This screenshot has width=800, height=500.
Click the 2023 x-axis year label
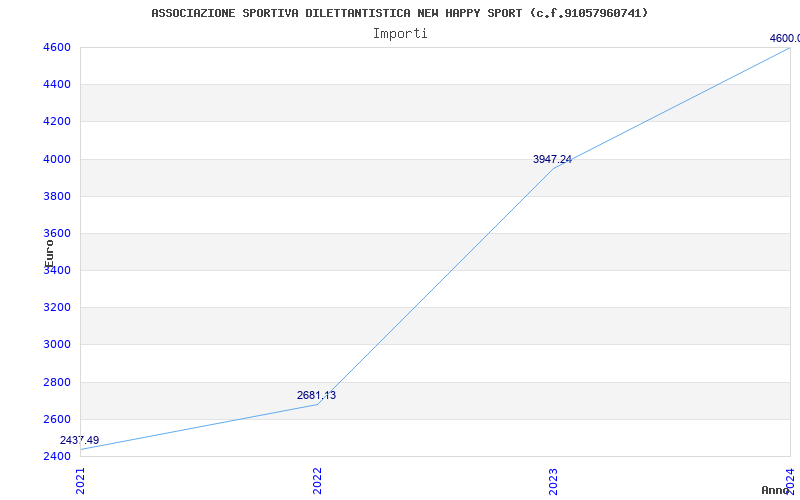pyautogui.click(x=554, y=481)
